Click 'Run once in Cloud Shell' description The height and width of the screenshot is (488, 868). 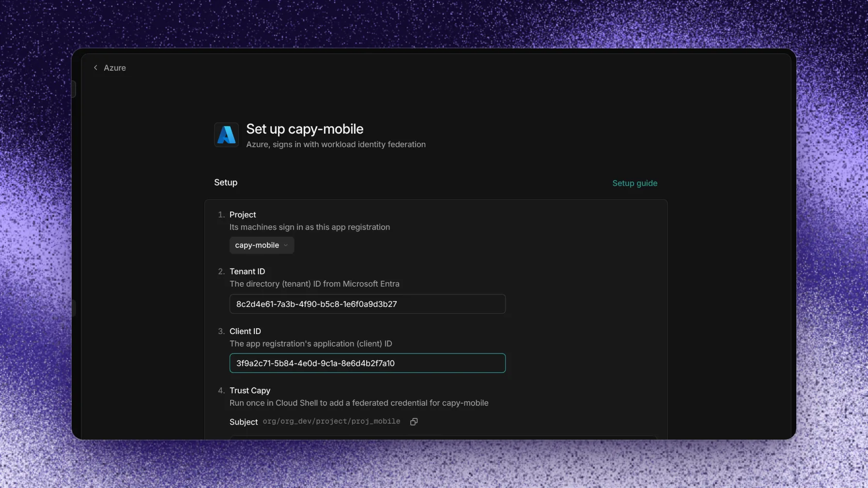click(359, 403)
